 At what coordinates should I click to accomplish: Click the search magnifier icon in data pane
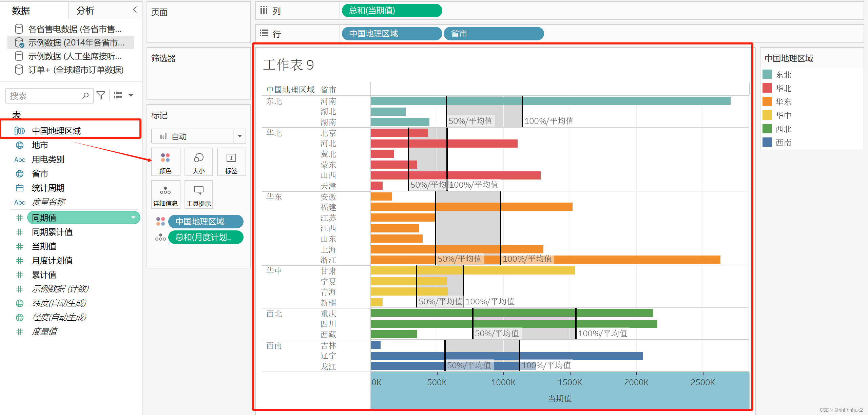(85, 96)
